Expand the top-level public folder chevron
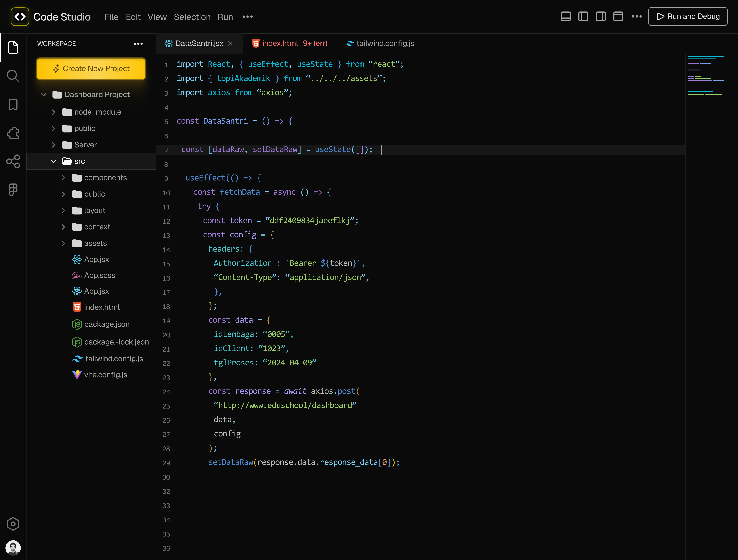This screenshot has width=738, height=560. pyautogui.click(x=53, y=129)
